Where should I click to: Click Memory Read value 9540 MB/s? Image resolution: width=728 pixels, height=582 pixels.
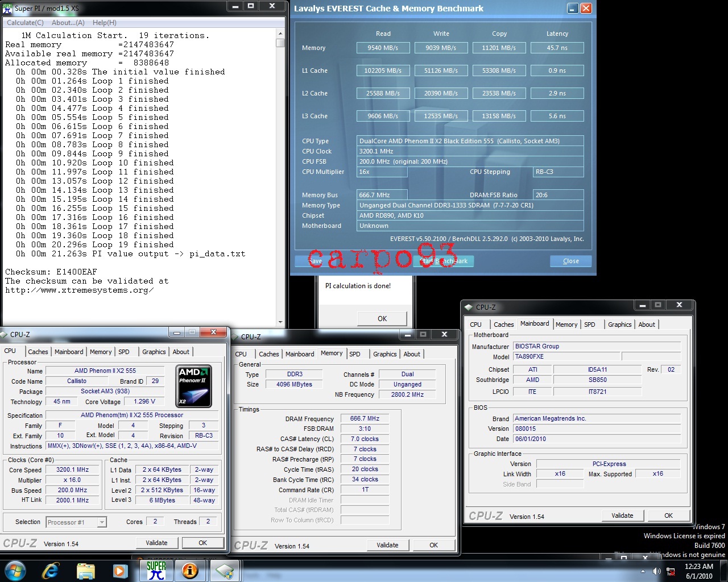coord(383,48)
